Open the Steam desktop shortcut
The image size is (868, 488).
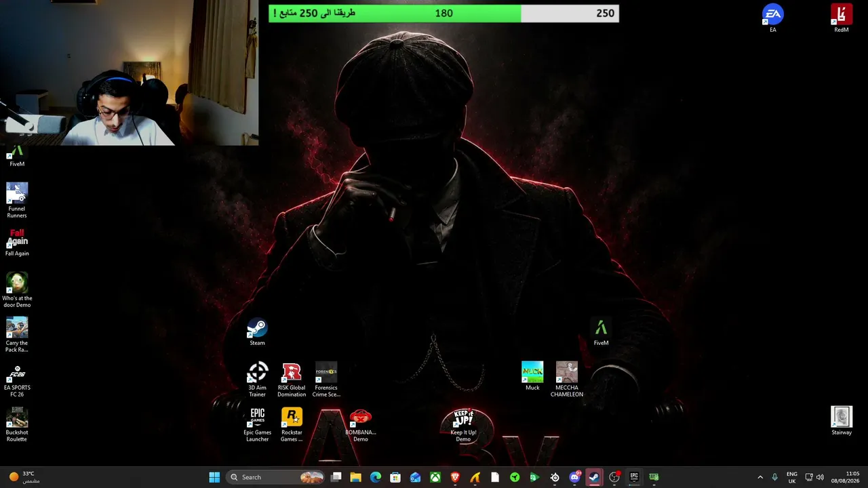point(257,332)
